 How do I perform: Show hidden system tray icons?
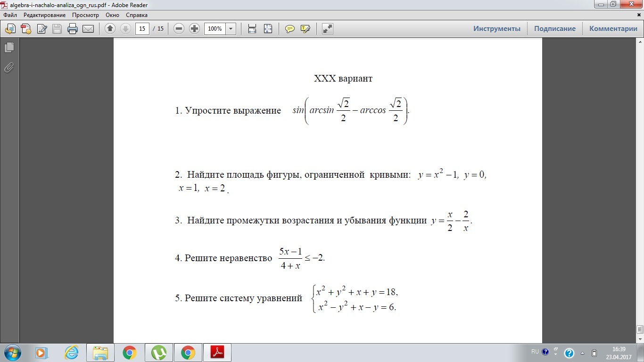[x=582, y=353]
